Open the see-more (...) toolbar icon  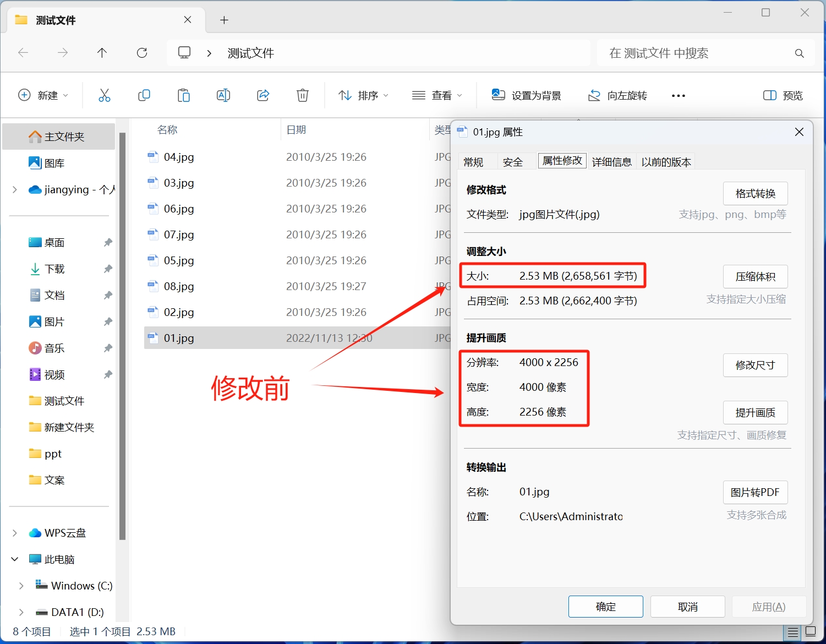[x=678, y=95]
